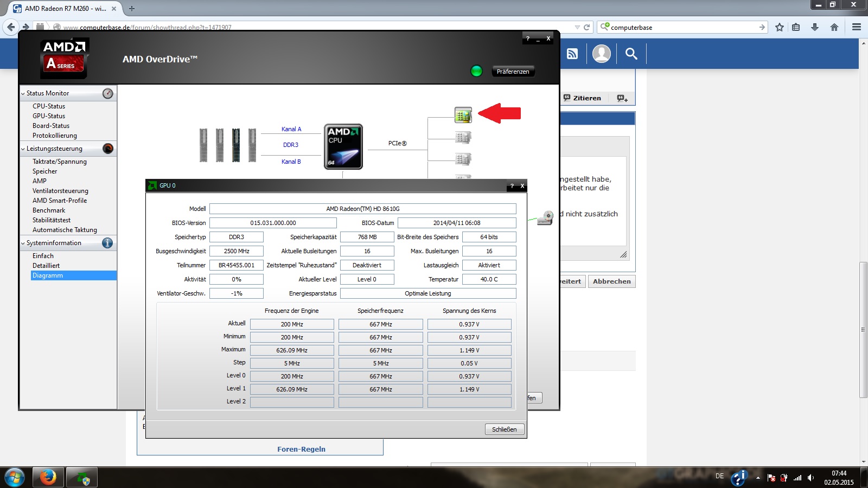Open help in the GPU 0 dialog
Viewport: 868px width, 488px height.
click(x=512, y=186)
